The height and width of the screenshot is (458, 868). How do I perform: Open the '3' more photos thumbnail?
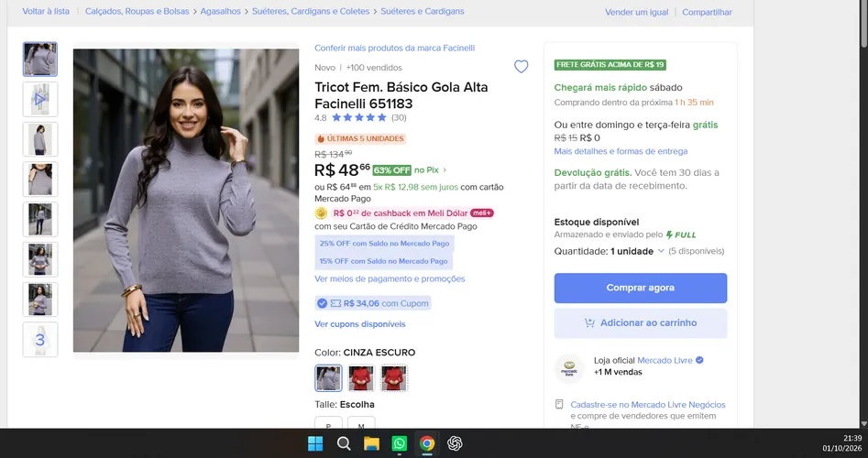coord(39,340)
